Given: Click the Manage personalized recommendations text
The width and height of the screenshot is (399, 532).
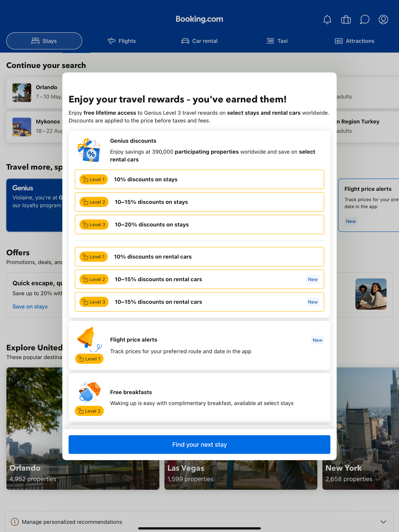Looking at the screenshot, I should pos(72,522).
